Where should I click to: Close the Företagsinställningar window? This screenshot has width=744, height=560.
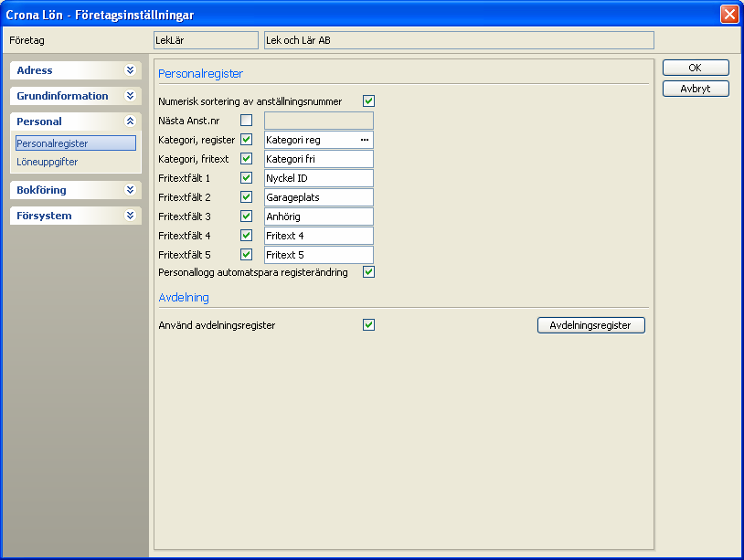729,15
